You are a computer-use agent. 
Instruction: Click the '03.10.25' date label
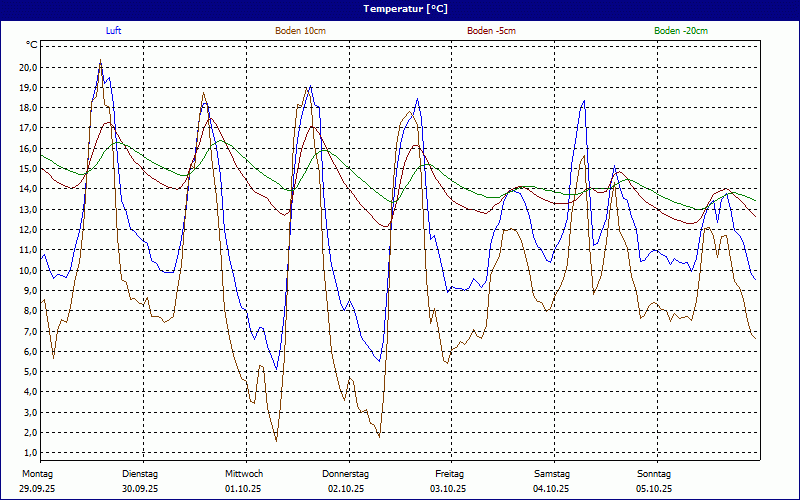pyautogui.click(x=448, y=489)
